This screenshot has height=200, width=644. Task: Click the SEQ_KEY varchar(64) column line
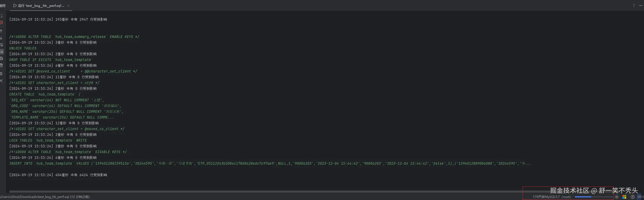[x=56, y=100]
